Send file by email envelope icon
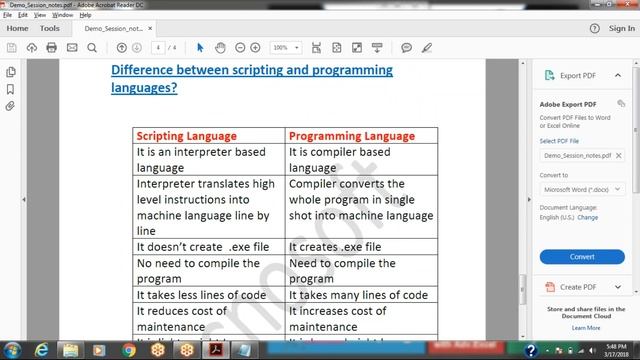Viewport: 640px width, 360px height. 72,48
